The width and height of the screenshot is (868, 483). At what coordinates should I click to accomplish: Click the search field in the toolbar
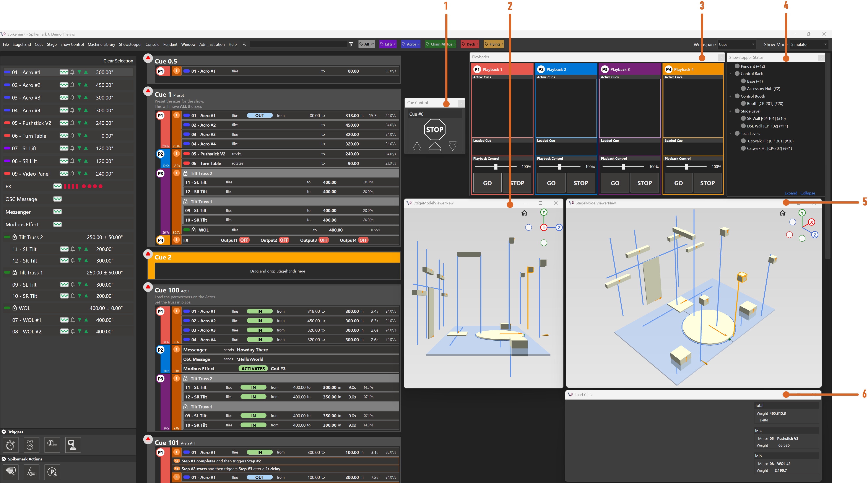299,44
